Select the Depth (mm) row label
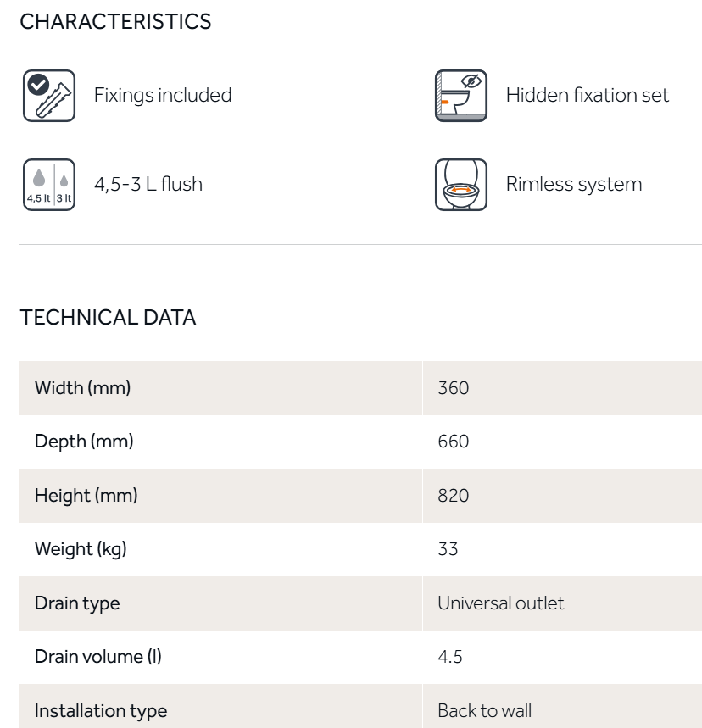 84,442
